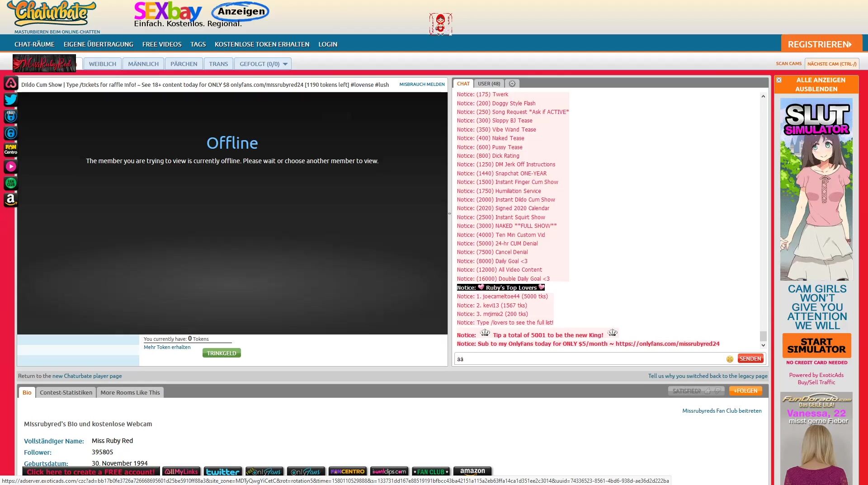Open FREE VIDEOS in the main menu
Screen dimensions: 868x485
click(162, 44)
